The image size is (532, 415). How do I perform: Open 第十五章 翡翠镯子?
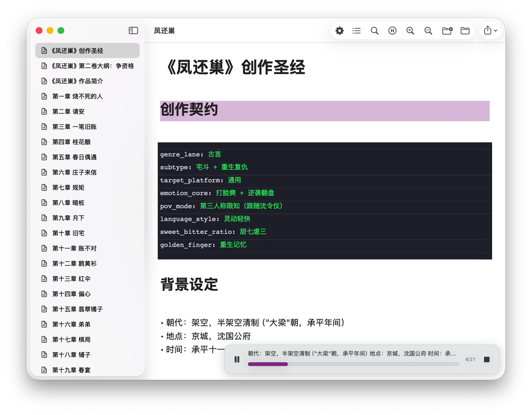coord(87,309)
